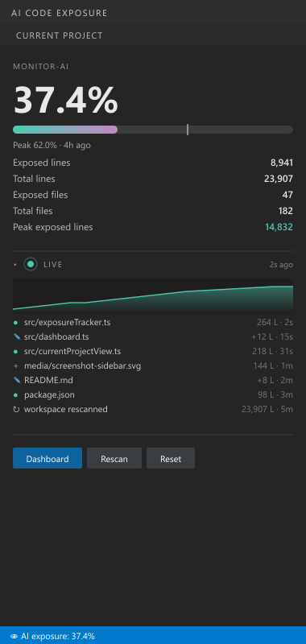Click the Exposed files value 47
The width and height of the screenshot is (306, 644).
coord(288,195)
